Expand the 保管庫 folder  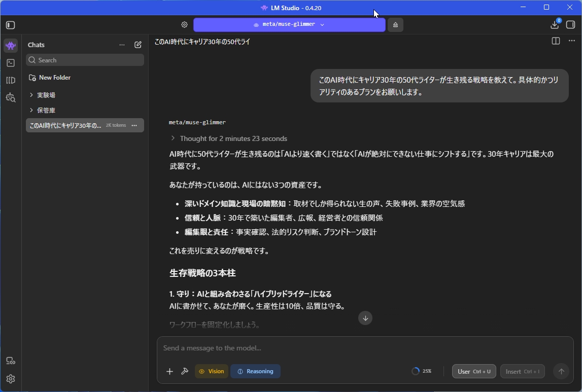42,111
